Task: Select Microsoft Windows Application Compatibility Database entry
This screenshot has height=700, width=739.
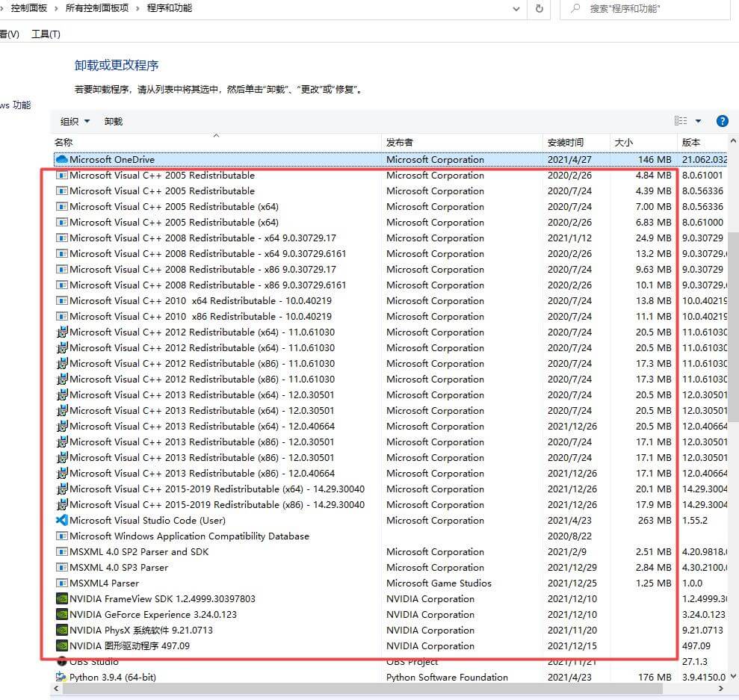Action: pos(390,536)
